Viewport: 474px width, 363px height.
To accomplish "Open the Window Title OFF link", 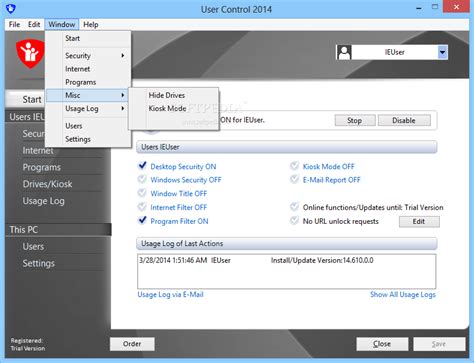I will [x=179, y=194].
